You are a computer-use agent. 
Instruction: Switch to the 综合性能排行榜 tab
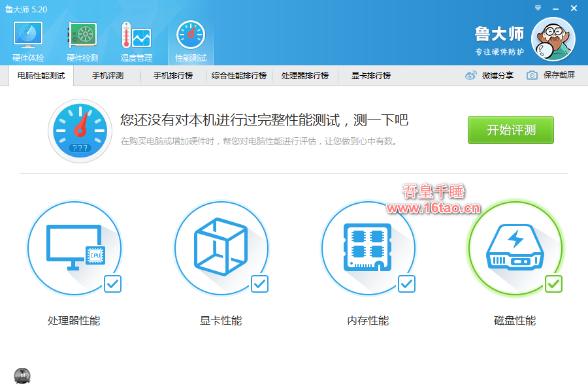[239, 76]
